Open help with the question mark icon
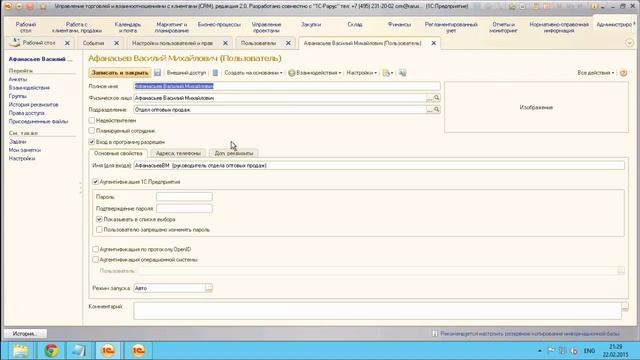Image resolution: width=640 pixels, height=360 pixels. (x=623, y=73)
